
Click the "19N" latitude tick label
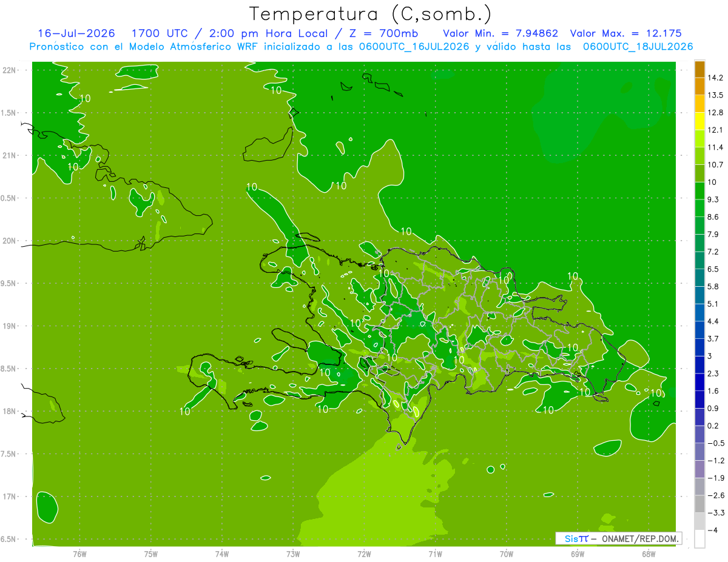(9, 326)
